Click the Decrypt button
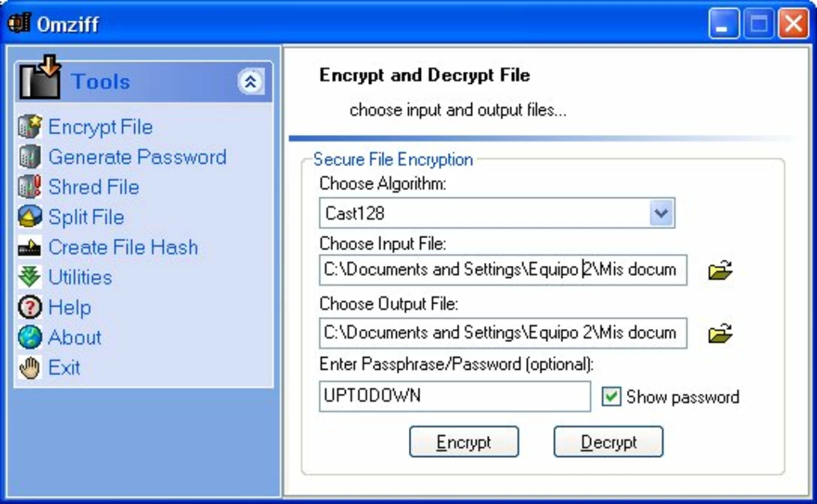This screenshot has width=817, height=504. [x=608, y=442]
